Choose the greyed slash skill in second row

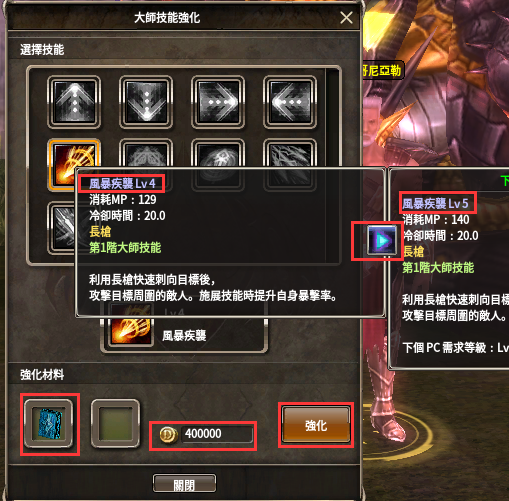290,153
